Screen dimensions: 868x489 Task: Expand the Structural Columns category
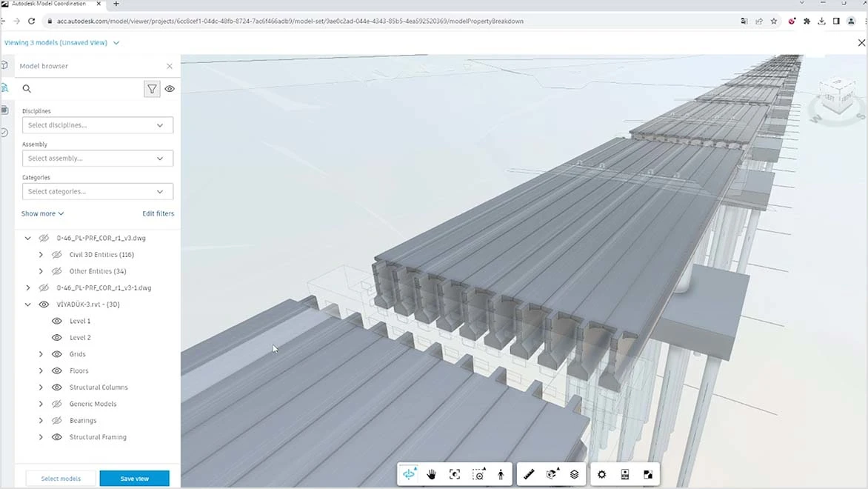(x=41, y=387)
